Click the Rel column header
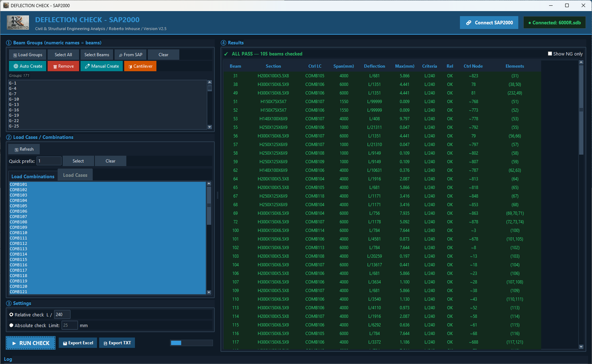The height and width of the screenshot is (364, 592). pyautogui.click(x=450, y=66)
